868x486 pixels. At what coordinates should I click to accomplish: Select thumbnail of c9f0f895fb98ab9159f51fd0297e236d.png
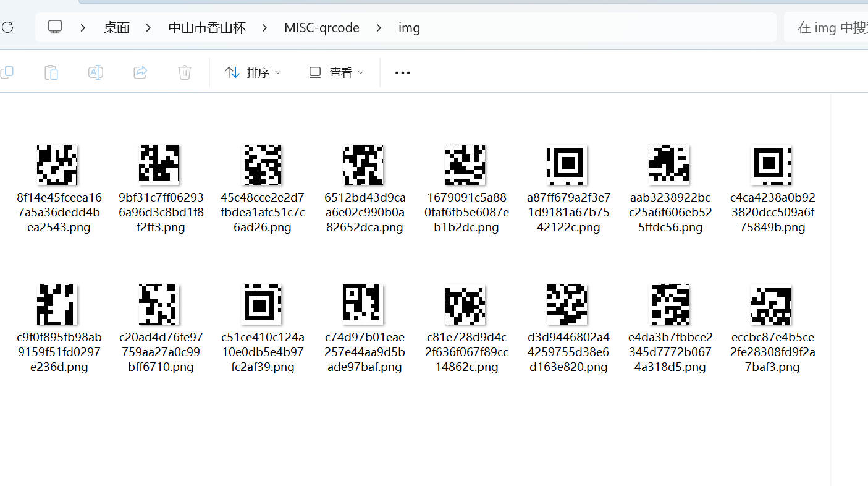pyautogui.click(x=57, y=304)
